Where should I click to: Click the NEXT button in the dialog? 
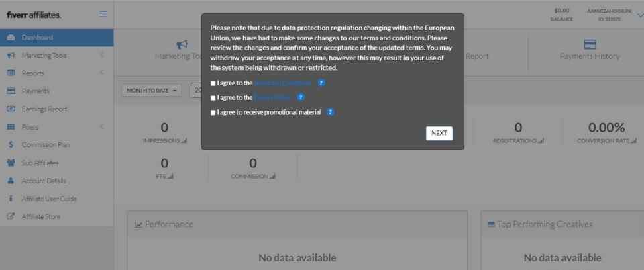click(439, 133)
